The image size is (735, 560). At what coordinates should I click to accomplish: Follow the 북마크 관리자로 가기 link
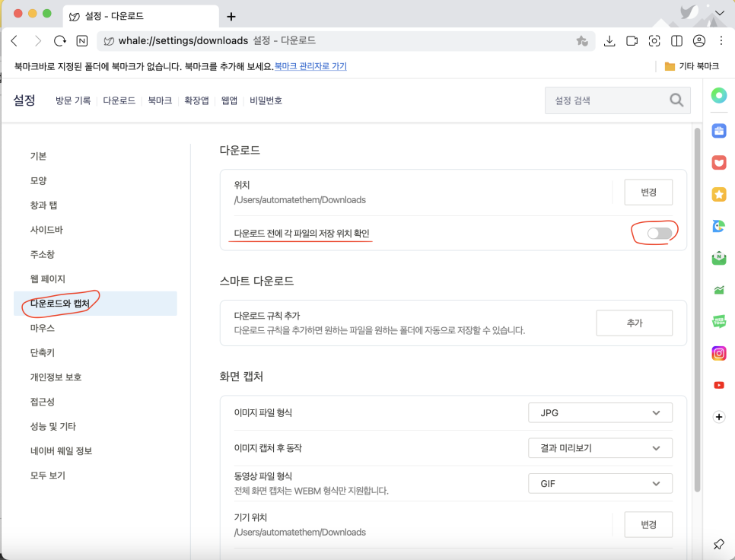click(310, 67)
